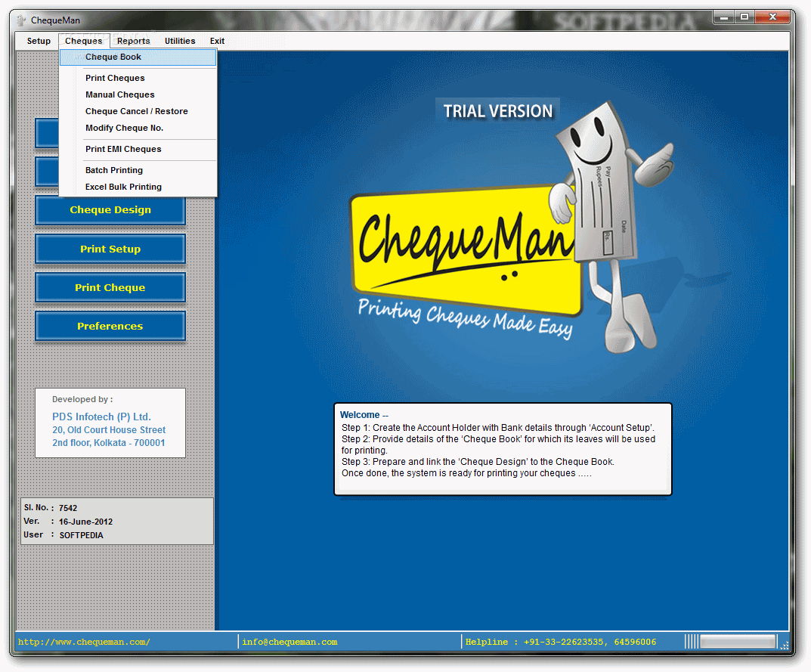811x672 pixels.
Task: Close the Cheques menu in menu bar
Action: 84,41
